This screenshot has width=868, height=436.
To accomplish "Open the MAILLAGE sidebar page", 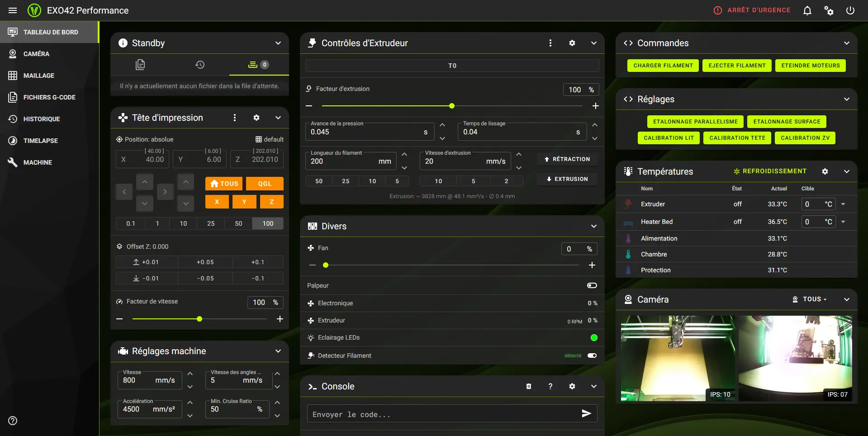I will 38,76.
